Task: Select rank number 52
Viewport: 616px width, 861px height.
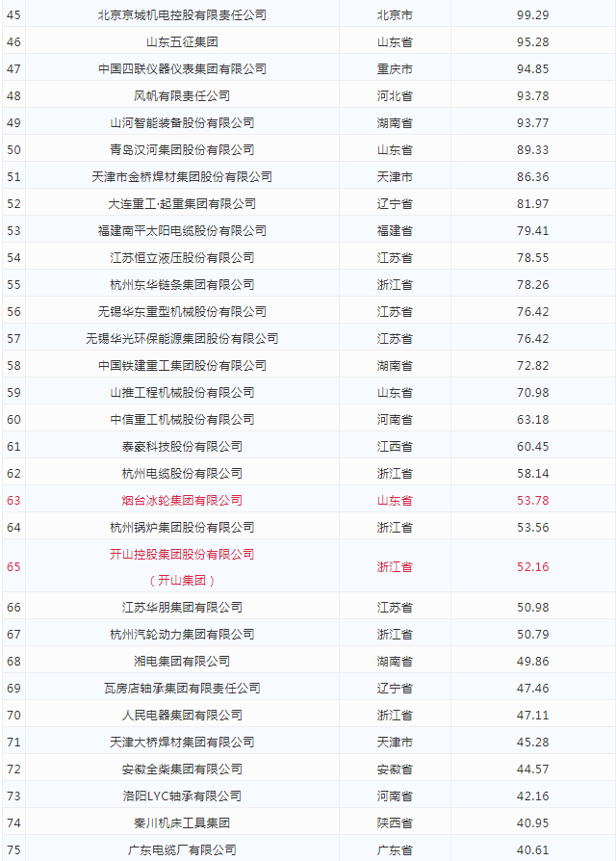Action: point(13,203)
